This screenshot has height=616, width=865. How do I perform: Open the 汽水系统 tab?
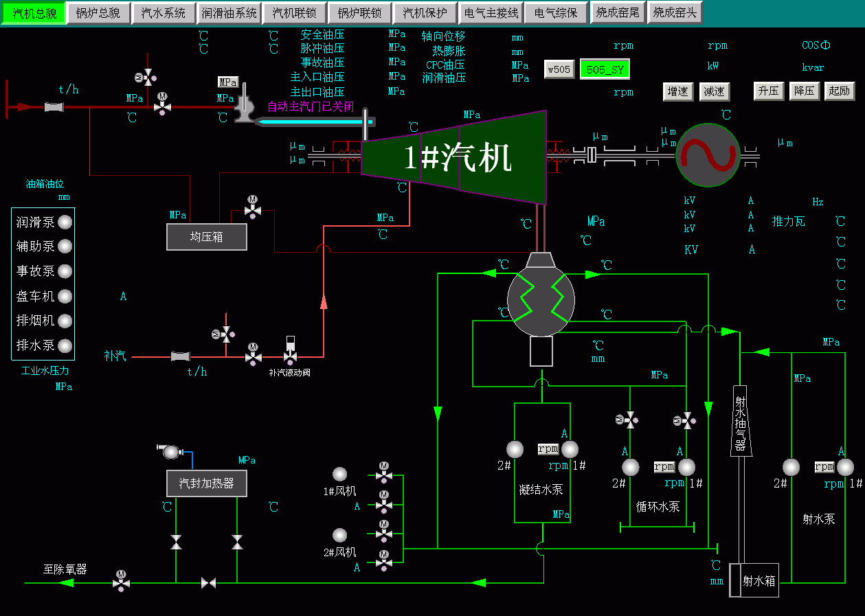(x=163, y=13)
